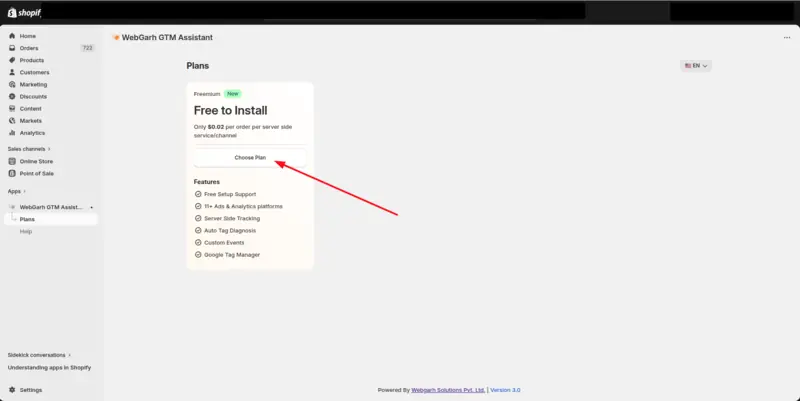
Task: Select the Plans sub-item
Action: pos(51,219)
